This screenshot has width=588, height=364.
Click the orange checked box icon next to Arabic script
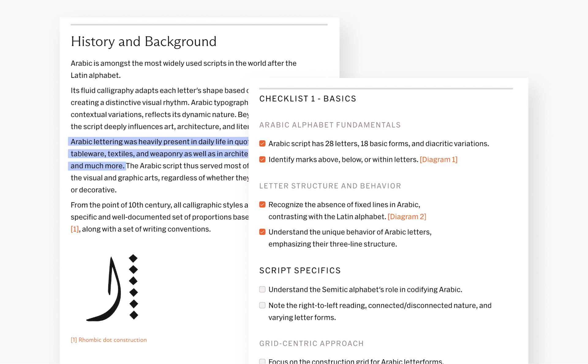click(263, 143)
